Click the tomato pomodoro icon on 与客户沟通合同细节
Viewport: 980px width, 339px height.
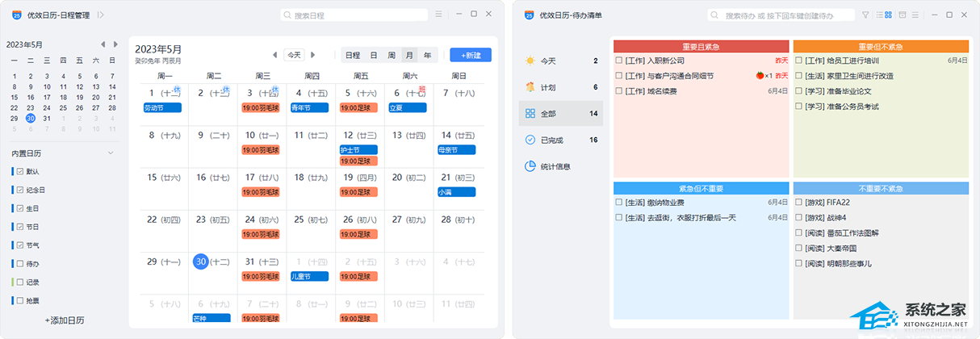[x=760, y=76]
